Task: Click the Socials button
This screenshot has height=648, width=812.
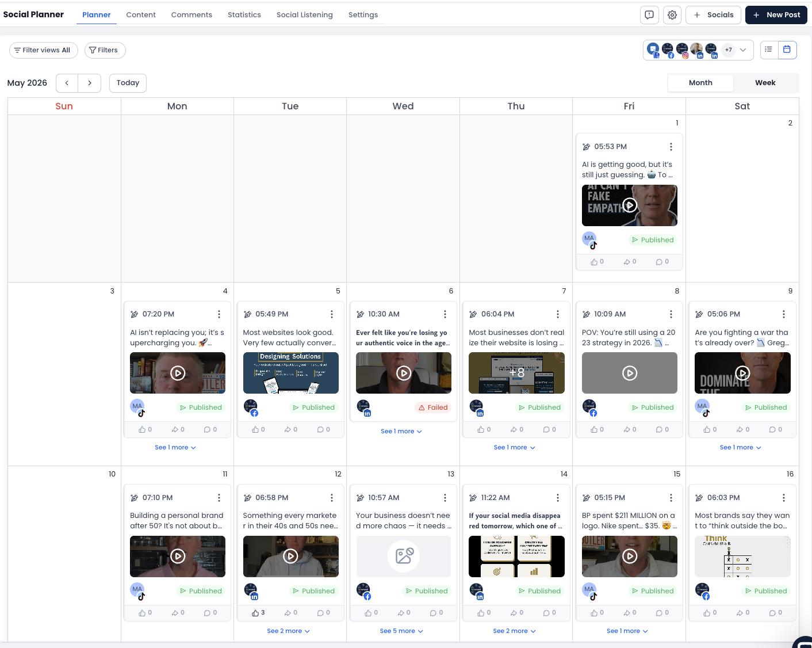Action: (714, 15)
